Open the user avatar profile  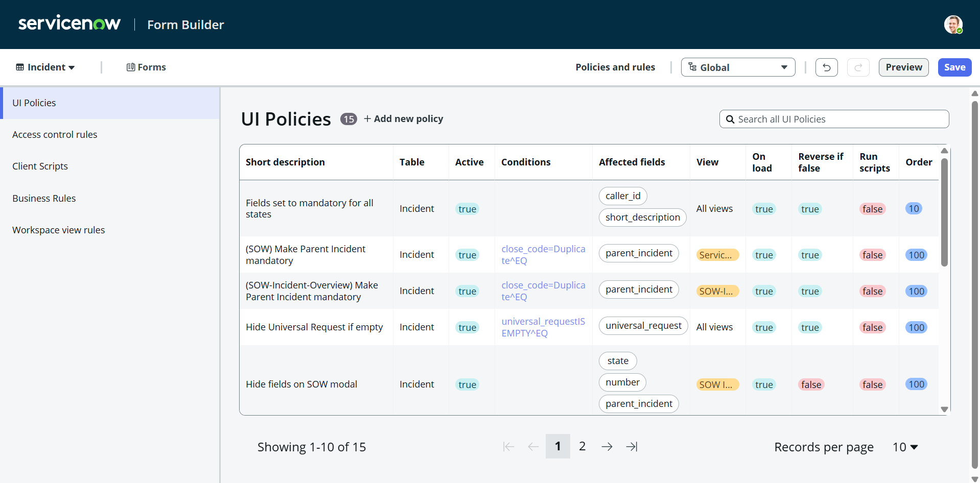(x=953, y=25)
